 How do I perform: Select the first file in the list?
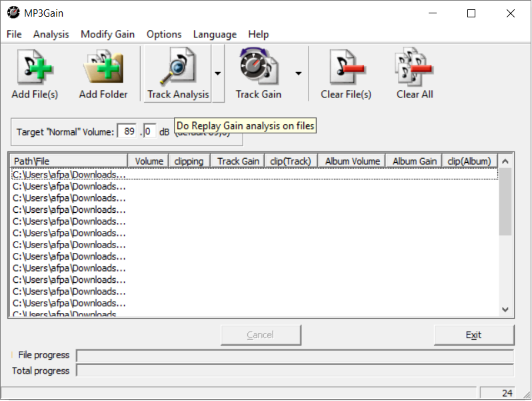(69, 175)
